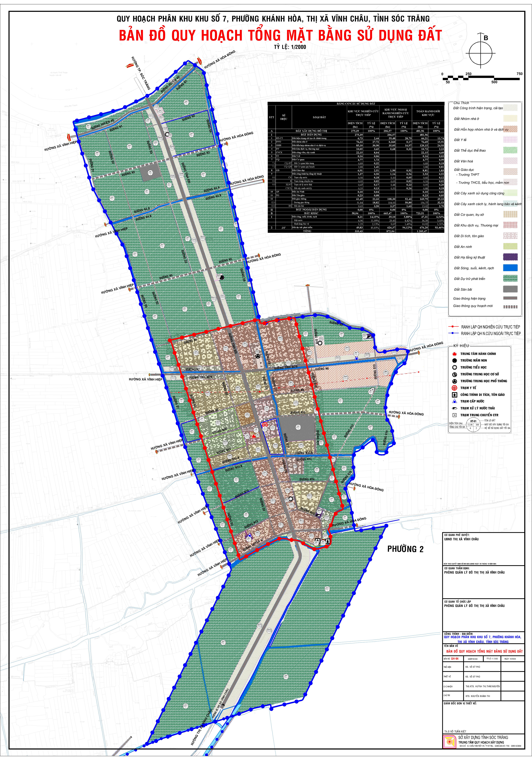Click the Trạm Xử Lý Nước Thải symbol
Screen dimensions: 532x760
tap(455, 408)
